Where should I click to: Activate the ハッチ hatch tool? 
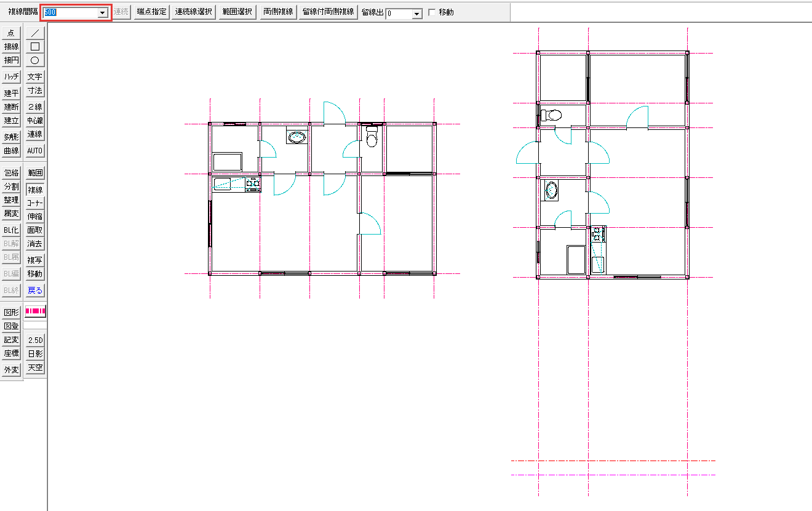[x=11, y=77]
